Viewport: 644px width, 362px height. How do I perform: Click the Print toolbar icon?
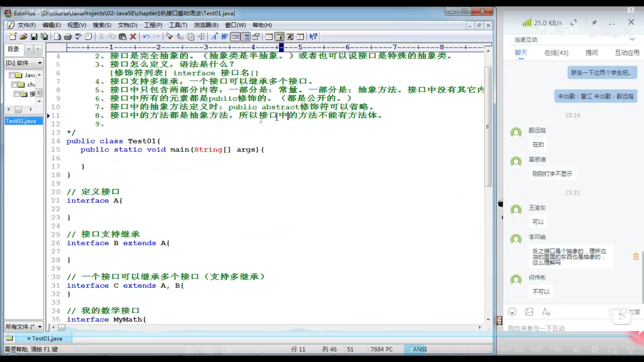coord(68,37)
